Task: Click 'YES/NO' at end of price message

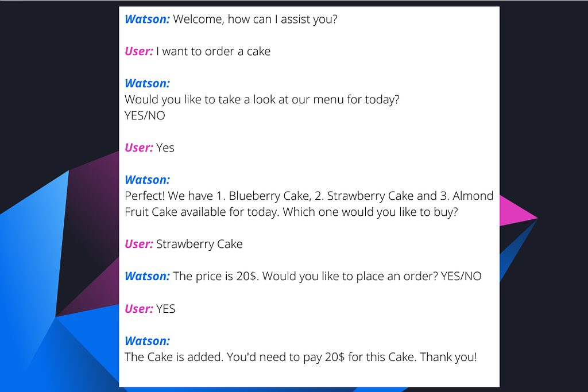Action: 461,276
